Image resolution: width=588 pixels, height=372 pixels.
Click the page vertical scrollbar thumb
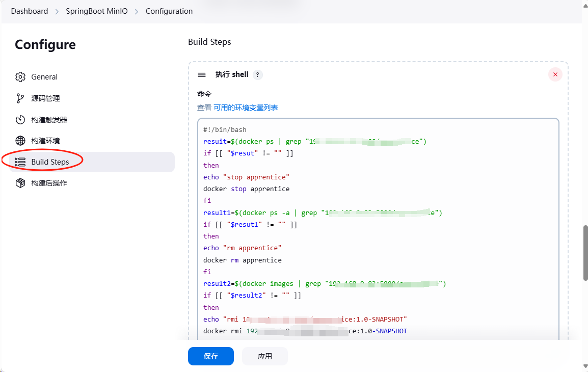pyautogui.click(x=585, y=253)
